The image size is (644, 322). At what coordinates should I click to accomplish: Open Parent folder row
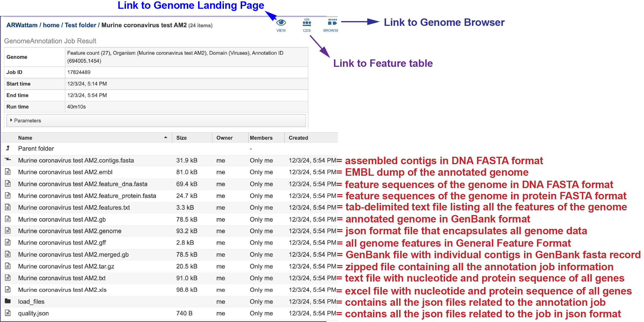36,148
